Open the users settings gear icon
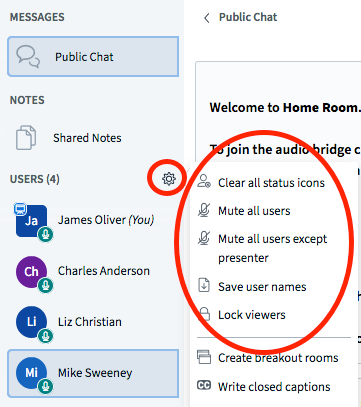This screenshot has width=361, height=407. [169, 179]
